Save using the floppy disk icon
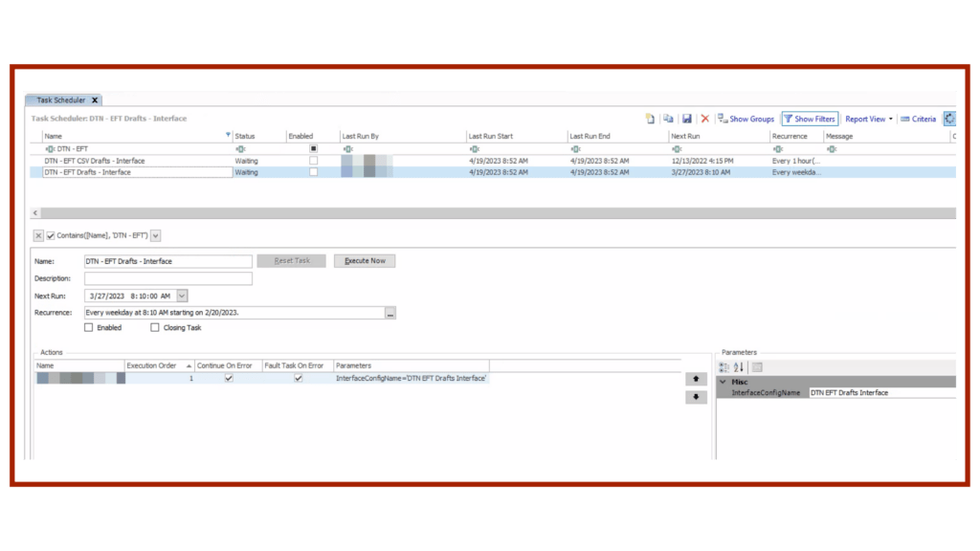Screen dimensions: 980x551 686,119
